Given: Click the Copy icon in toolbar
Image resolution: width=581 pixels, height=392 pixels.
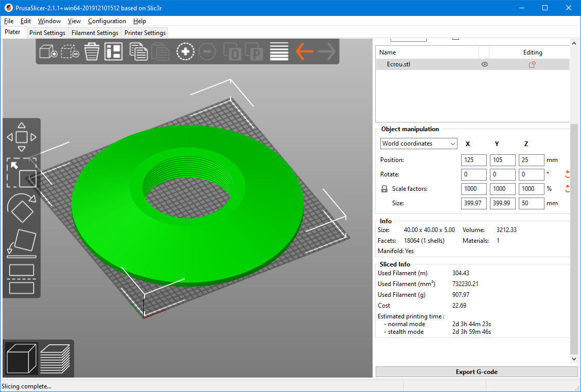Looking at the screenshot, I should pyautogui.click(x=138, y=51).
